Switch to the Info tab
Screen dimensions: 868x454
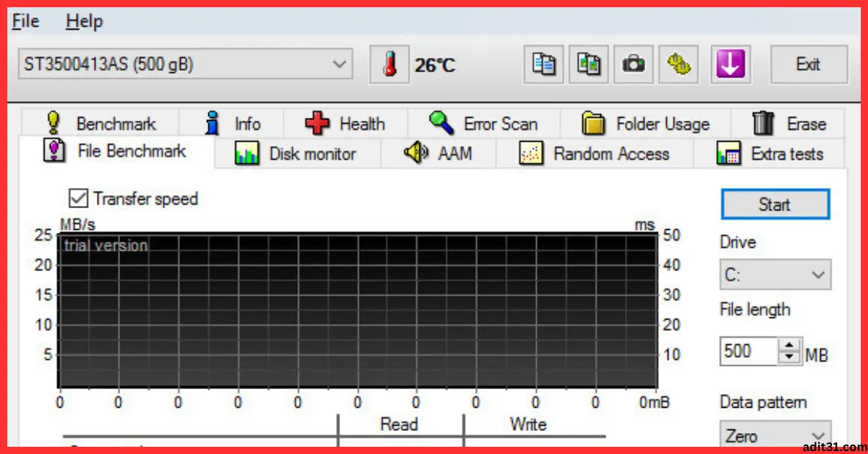coord(231,124)
